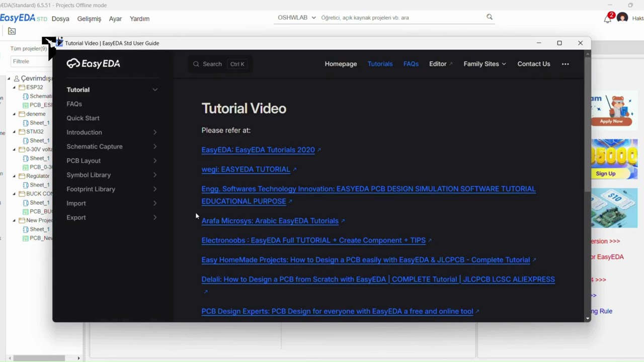Image resolution: width=644 pixels, height=362 pixels.
Task: Click the EasyEDA logo in the user guide
Action: pos(93,63)
